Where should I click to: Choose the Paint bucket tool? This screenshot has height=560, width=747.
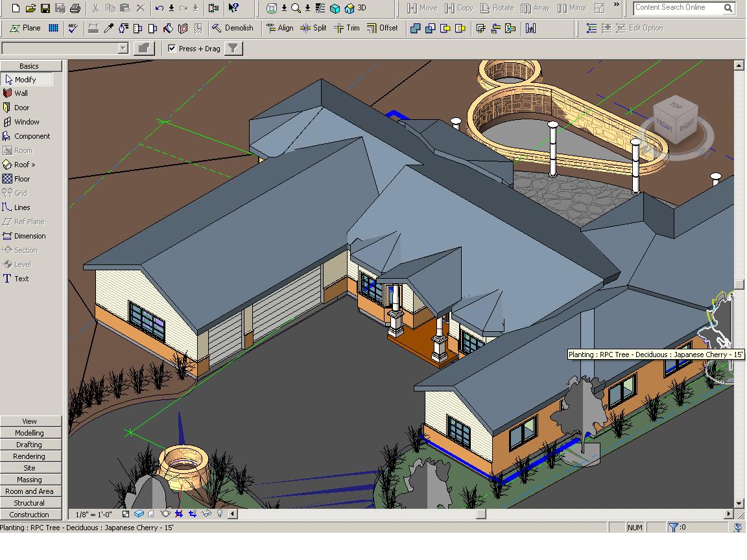pyautogui.click(x=168, y=28)
